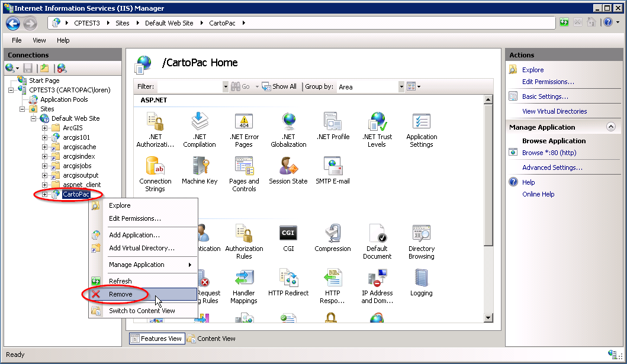
Task: Open the File menu
Action: click(17, 40)
